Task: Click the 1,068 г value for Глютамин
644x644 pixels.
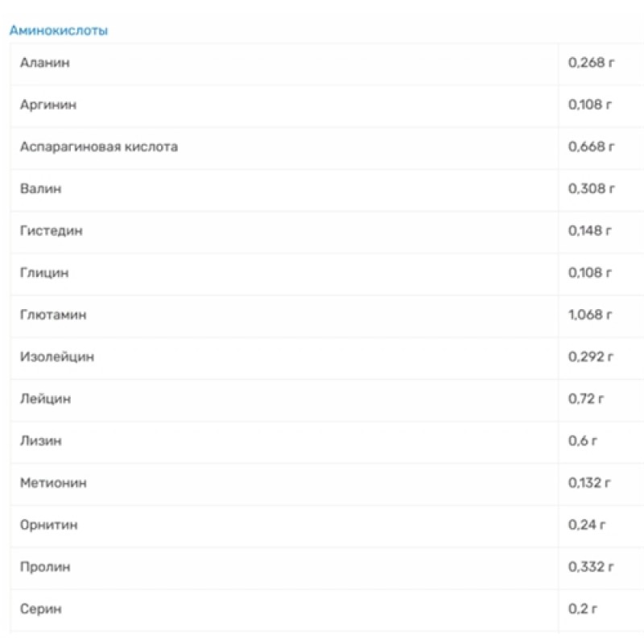Action: tap(592, 315)
